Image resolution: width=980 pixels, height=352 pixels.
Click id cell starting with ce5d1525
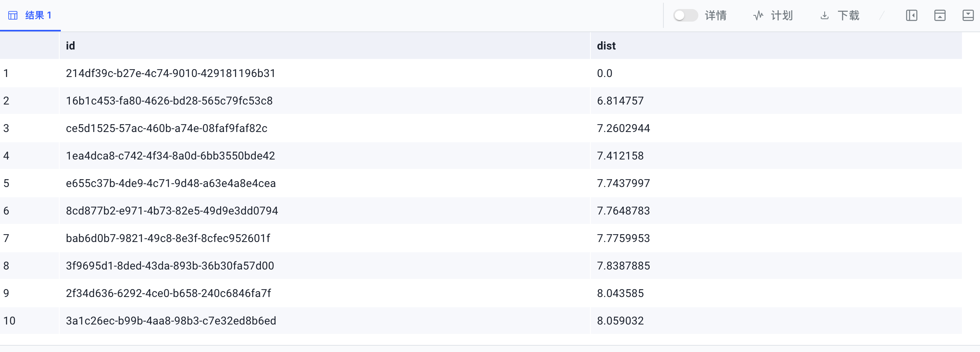coord(166,128)
